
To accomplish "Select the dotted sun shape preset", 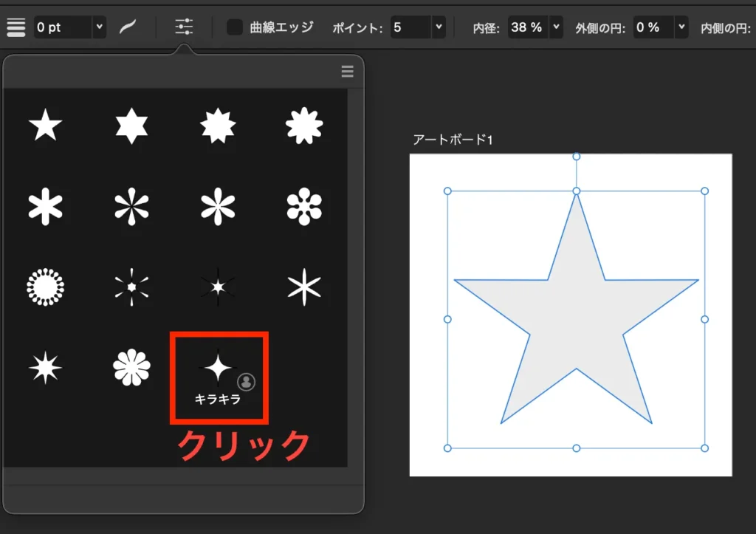I will click(44, 288).
